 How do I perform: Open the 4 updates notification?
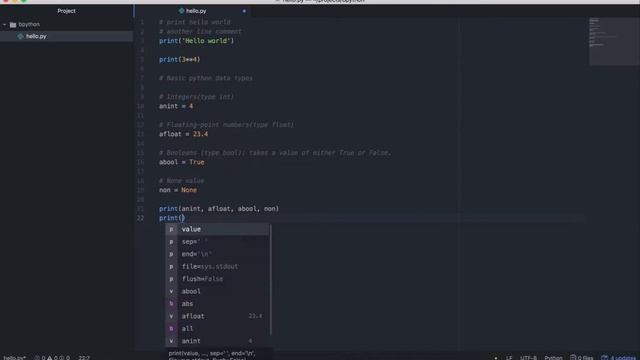tap(618, 358)
